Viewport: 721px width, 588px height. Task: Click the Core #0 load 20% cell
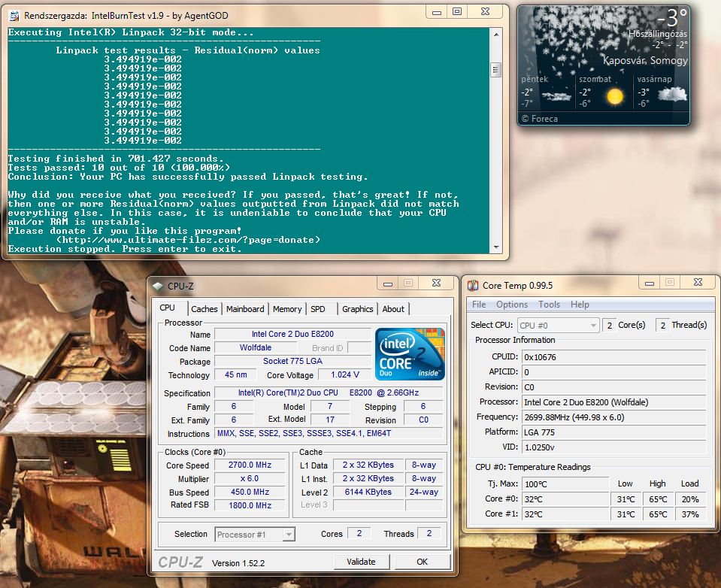point(690,499)
